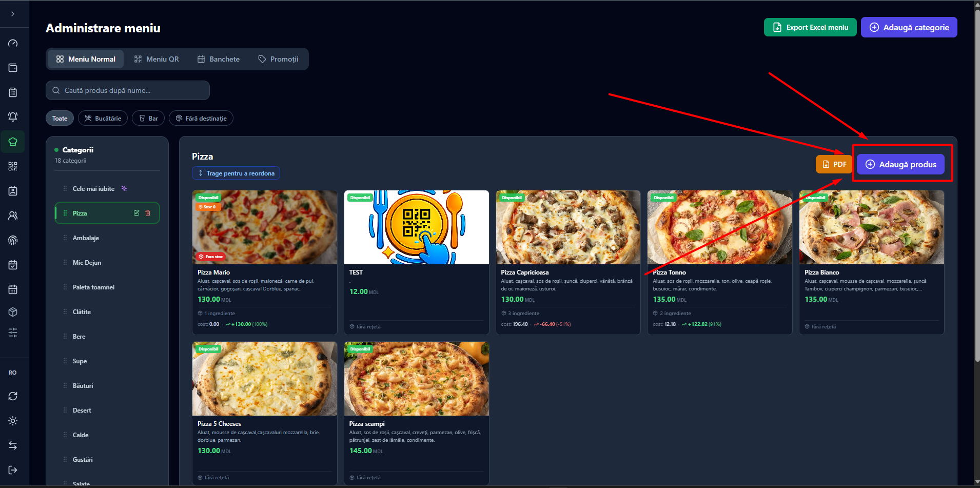Click the page vertical scrollbar
This screenshot has height=488, width=980.
pos(976,185)
